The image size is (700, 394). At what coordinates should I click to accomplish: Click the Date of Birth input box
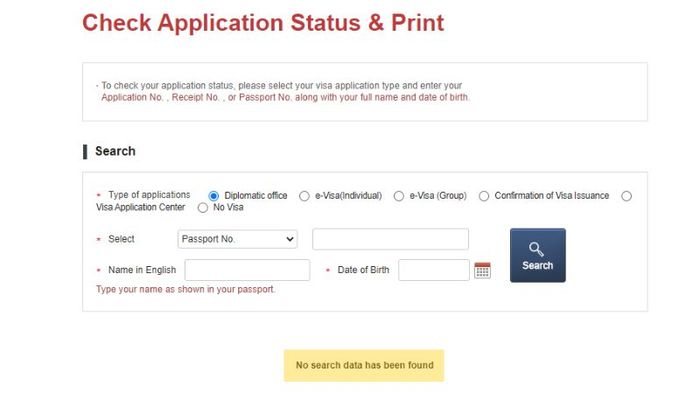click(434, 270)
